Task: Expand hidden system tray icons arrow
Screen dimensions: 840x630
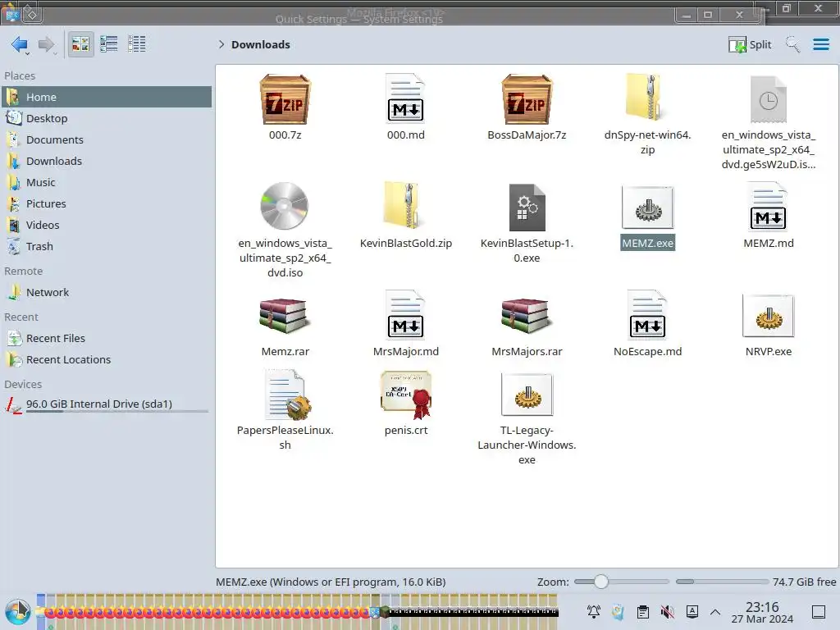Action: tap(715, 612)
